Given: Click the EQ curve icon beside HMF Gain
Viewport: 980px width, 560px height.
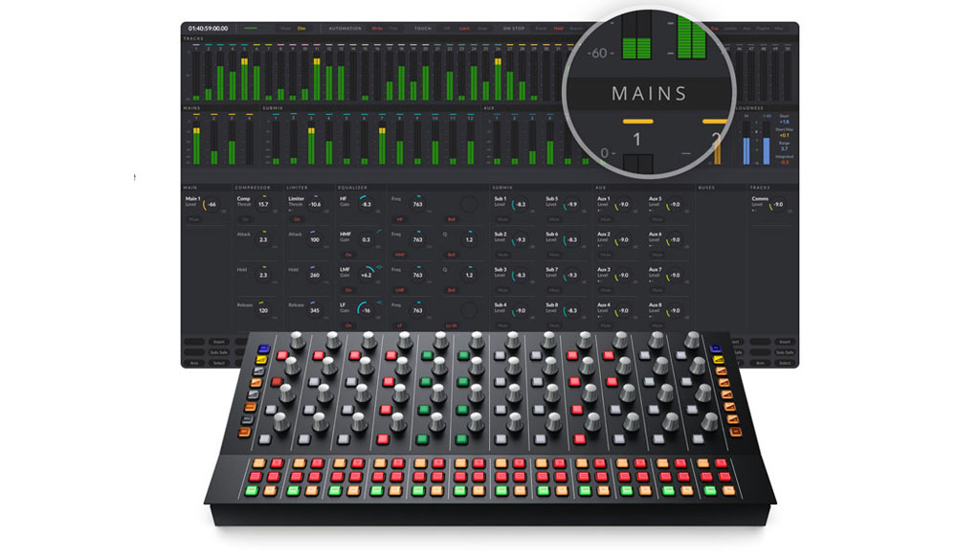Looking at the screenshot, I should [379, 232].
